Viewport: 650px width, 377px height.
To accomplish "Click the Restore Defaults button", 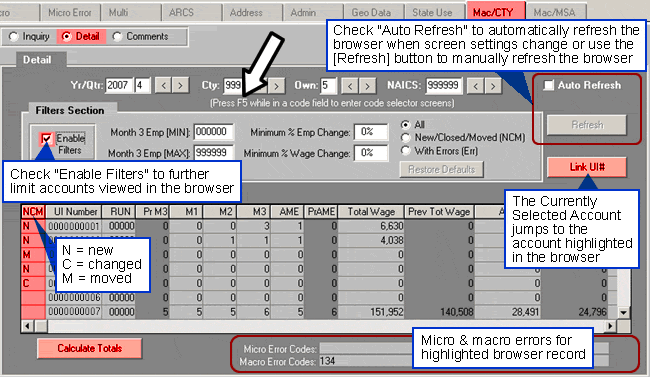I will point(441,170).
